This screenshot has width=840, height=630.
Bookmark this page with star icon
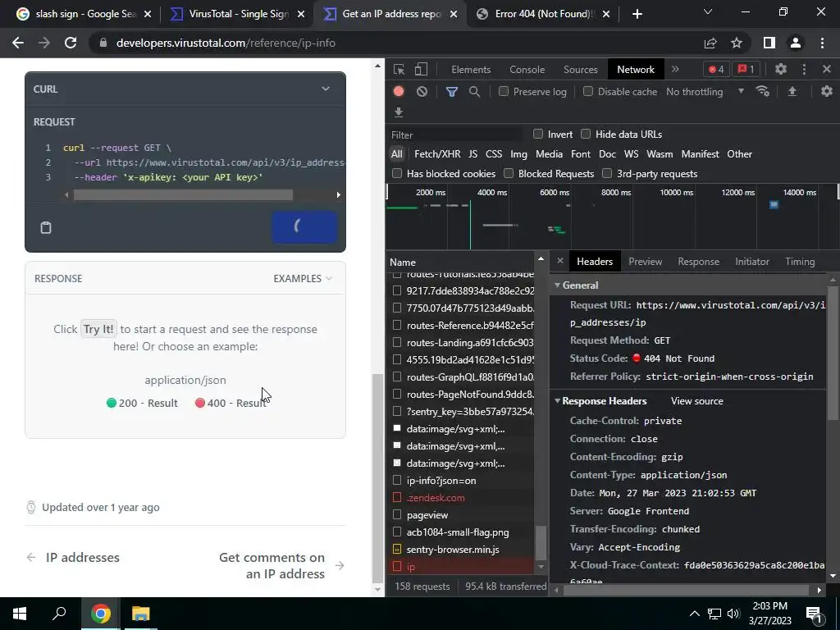pos(737,43)
